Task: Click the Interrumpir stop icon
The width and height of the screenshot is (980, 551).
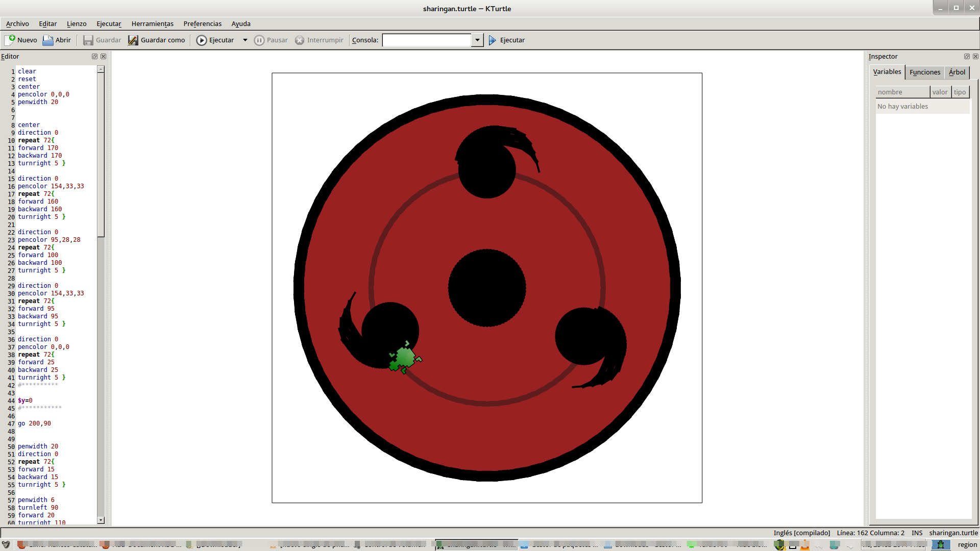Action: [300, 40]
